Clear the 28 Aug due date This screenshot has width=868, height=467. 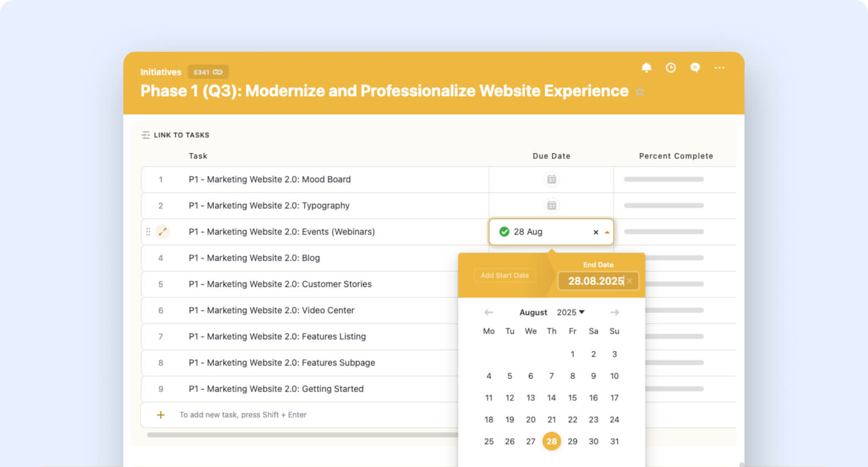(596, 232)
